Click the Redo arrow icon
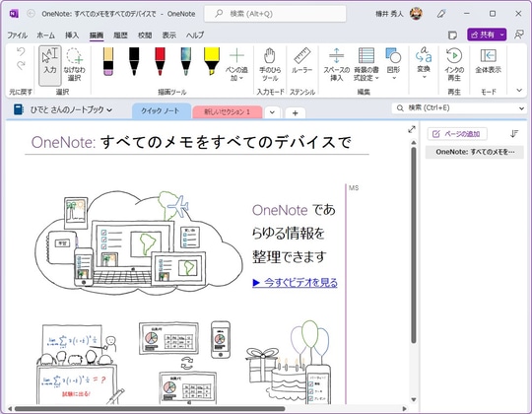This screenshot has height=414, width=532. [x=21, y=65]
